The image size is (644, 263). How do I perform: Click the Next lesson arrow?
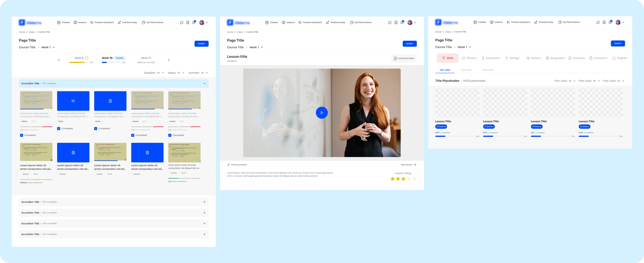click(415, 165)
